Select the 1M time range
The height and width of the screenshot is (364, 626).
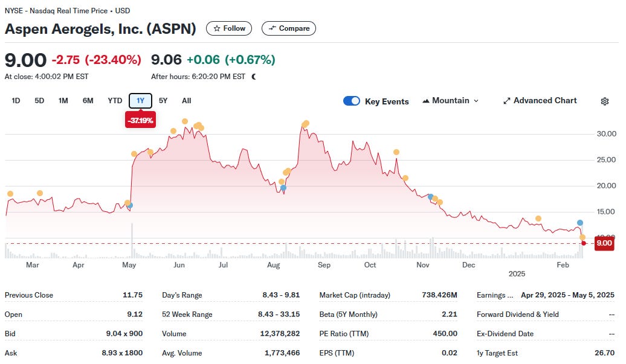coord(63,101)
